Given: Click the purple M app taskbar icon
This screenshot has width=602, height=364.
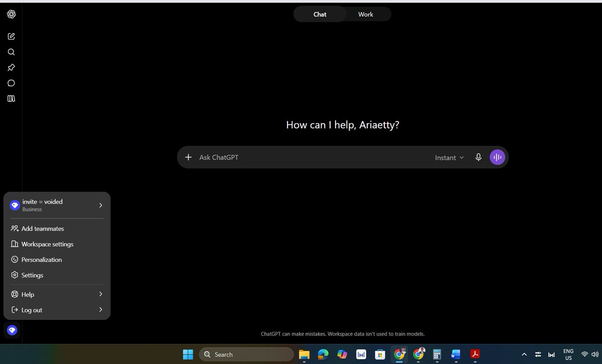Looking at the screenshot, I should (361, 354).
